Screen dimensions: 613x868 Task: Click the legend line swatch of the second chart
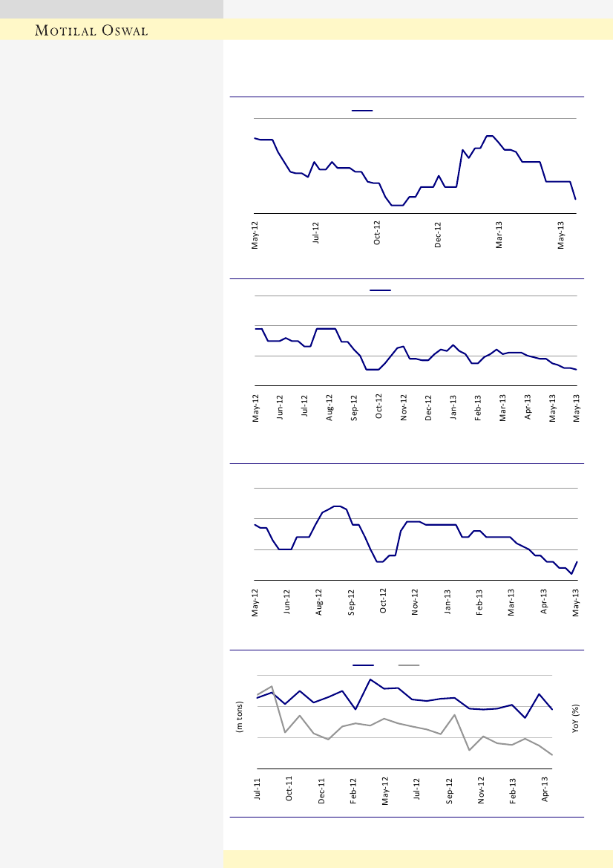[381, 290]
